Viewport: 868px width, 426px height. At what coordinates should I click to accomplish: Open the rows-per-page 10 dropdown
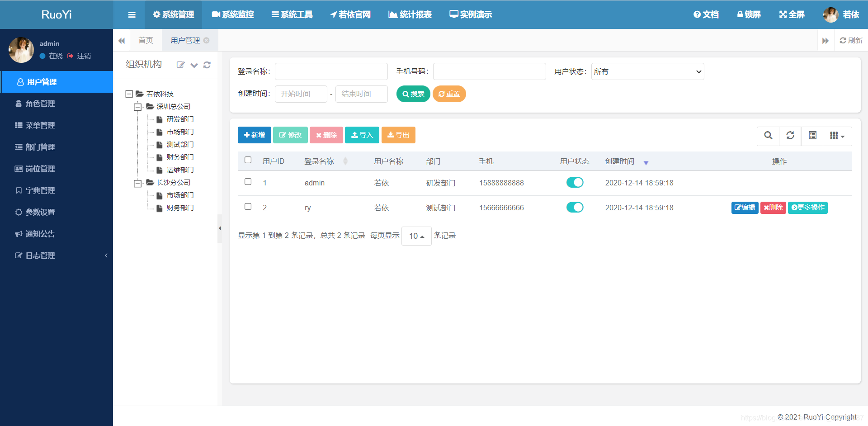[x=416, y=236]
